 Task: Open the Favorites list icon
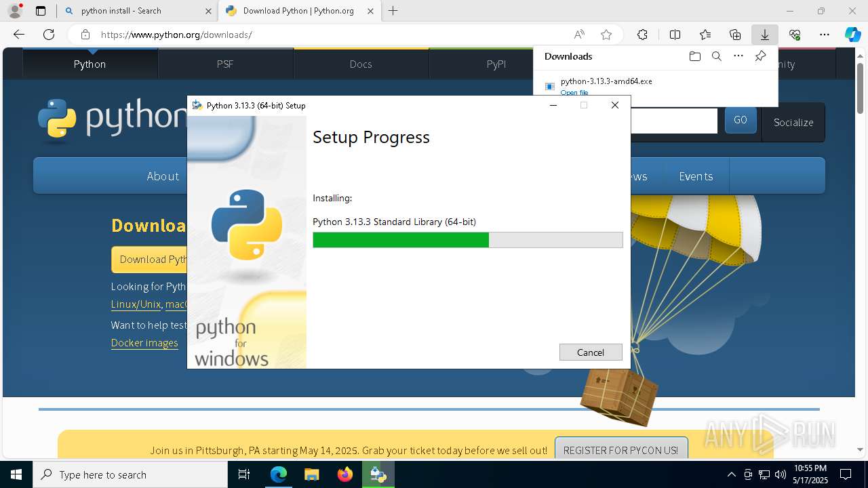pos(705,35)
